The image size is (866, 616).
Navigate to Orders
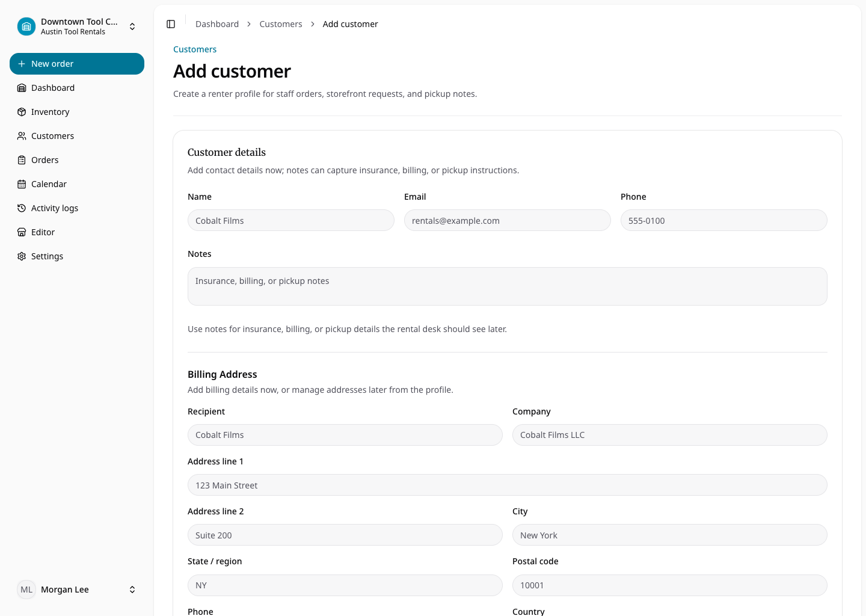[77, 160]
